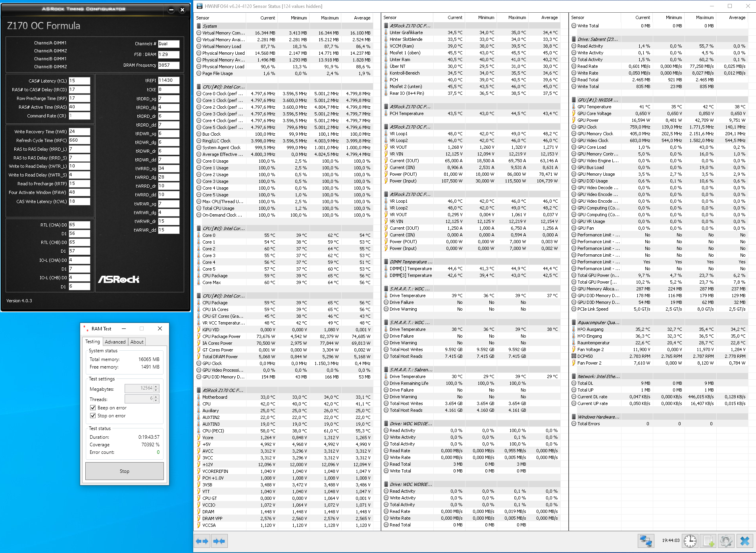Click the DRAM Frequency value field

pyautogui.click(x=169, y=65)
